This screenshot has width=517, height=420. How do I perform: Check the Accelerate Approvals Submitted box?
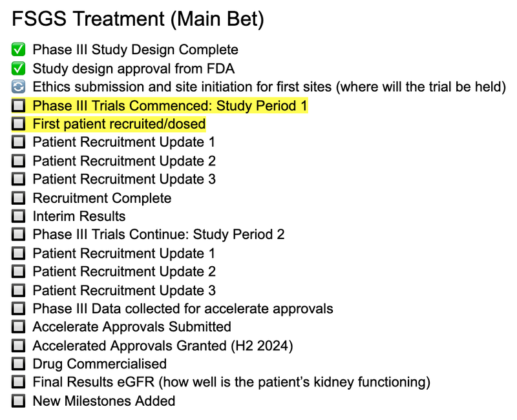pyautogui.click(x=18, y=327)
